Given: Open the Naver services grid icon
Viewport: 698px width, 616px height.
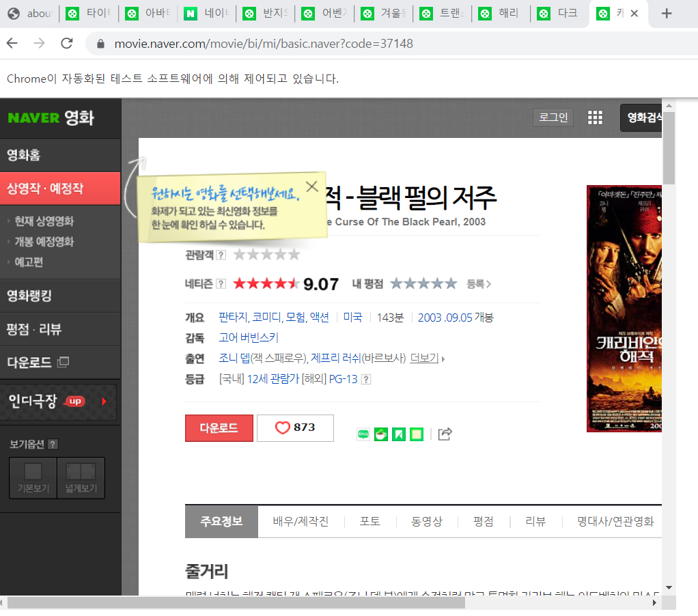Looking at the screenshot, I should (595, 117).
